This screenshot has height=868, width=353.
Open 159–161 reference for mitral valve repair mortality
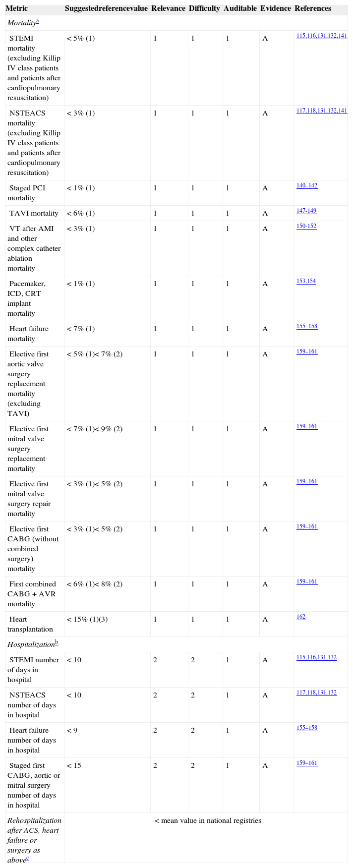tap(306, 482)
